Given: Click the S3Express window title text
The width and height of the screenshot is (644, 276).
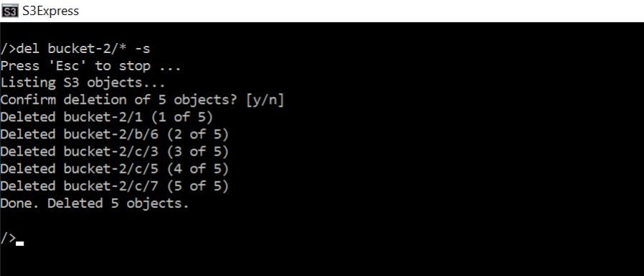Looking at the screenshot, I should (50, 11).
